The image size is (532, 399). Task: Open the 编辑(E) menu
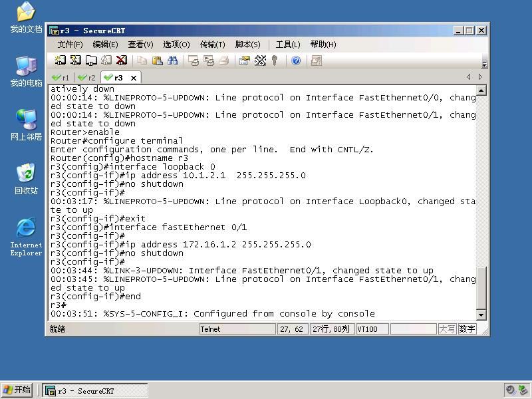(x=105, y=45)
